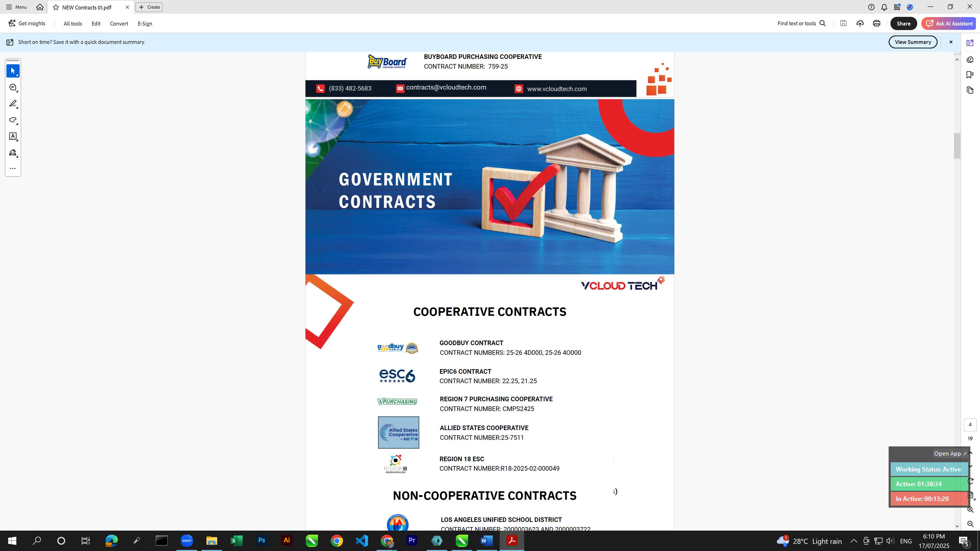Open the account profile avatar

[x=910, y=7]
